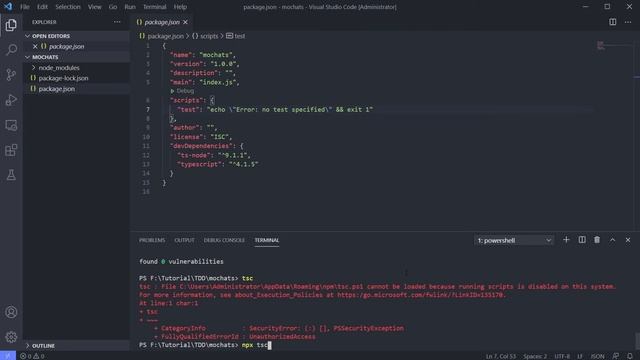Click the test breadcrumb segment

pyautogui.click(x=236, y=36)
